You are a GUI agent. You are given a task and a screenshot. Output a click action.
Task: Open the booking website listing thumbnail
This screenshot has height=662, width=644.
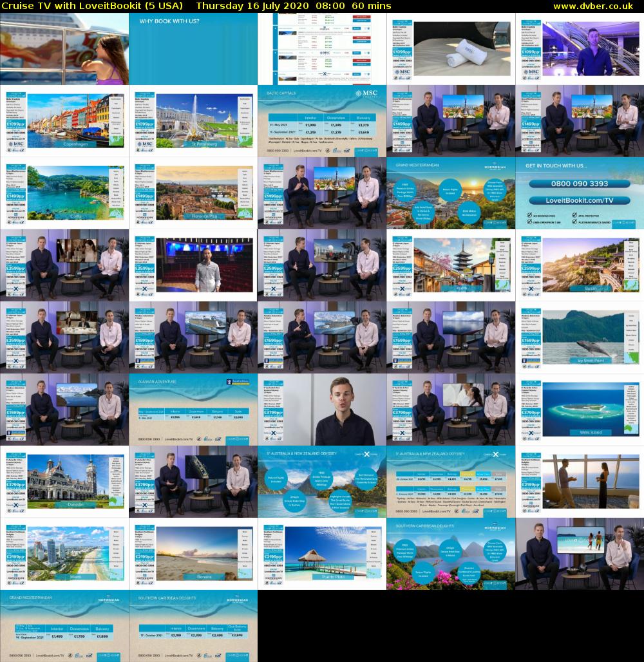[322, 48]
